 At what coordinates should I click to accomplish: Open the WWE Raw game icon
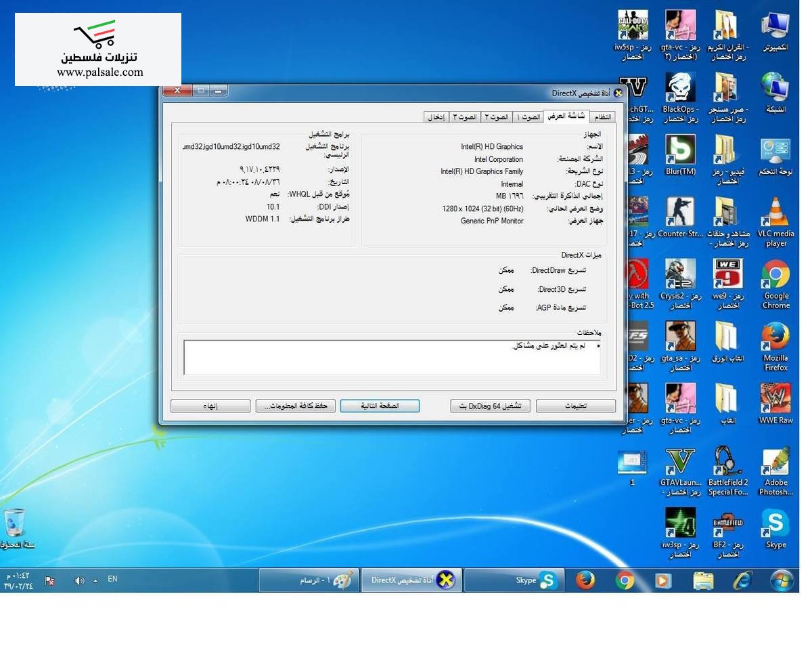pyautogui.click(x=775, y=399)
